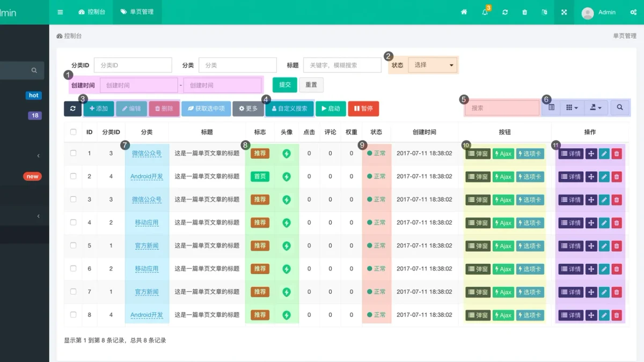This screenshot has width=644, height=362.
Task: Toggle common search with magnifier icon in toolbar
Action: coord(620,108)
